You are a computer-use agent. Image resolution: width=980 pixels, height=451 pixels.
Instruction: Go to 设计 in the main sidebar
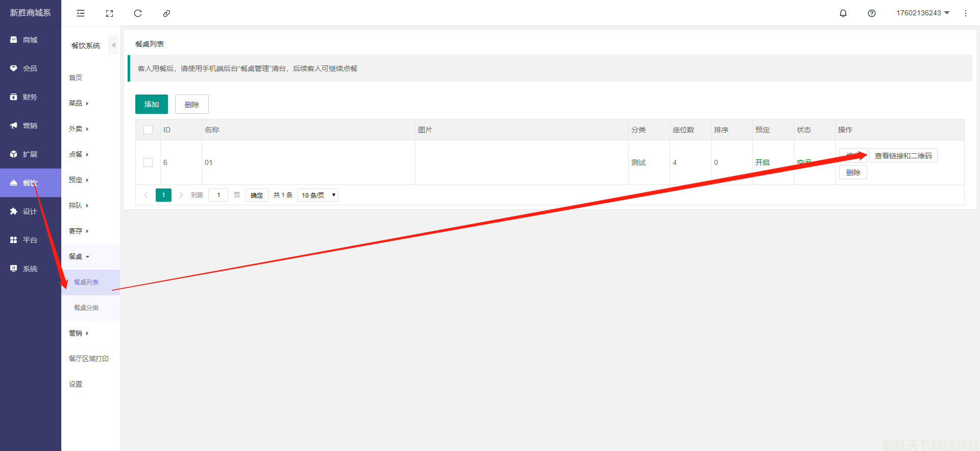tap(30, 211)
